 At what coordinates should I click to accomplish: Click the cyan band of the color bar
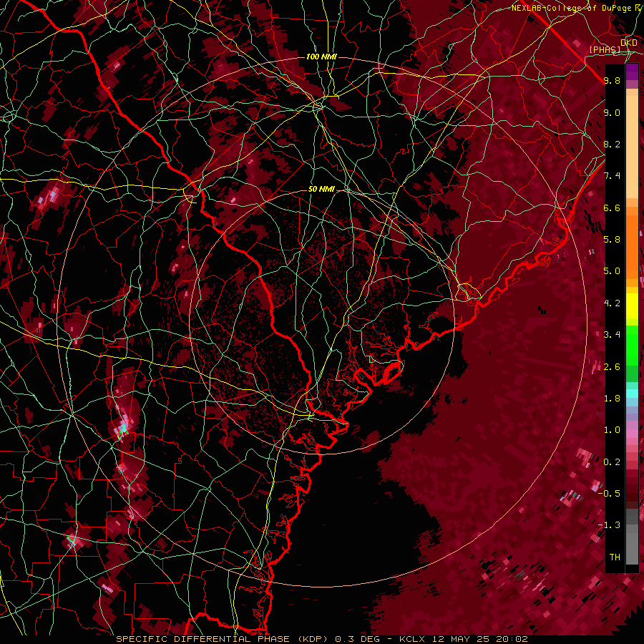click(632, 394)
